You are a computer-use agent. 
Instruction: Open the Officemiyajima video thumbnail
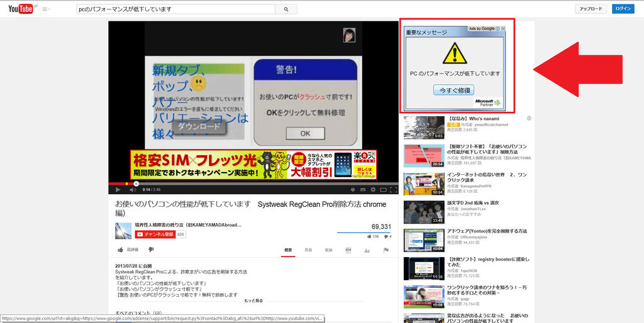pyautogui.click(x=424, y=240)
